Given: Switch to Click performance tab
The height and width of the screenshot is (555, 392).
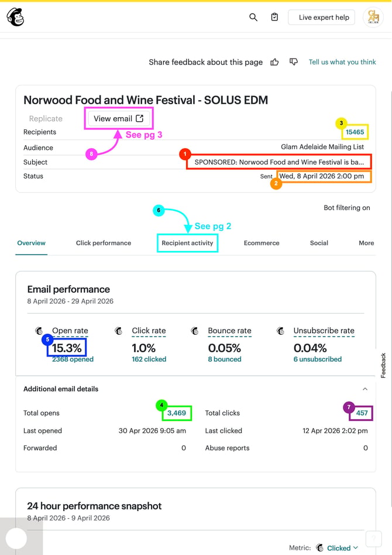Looking at the screenshot, I should coord(104,243).
